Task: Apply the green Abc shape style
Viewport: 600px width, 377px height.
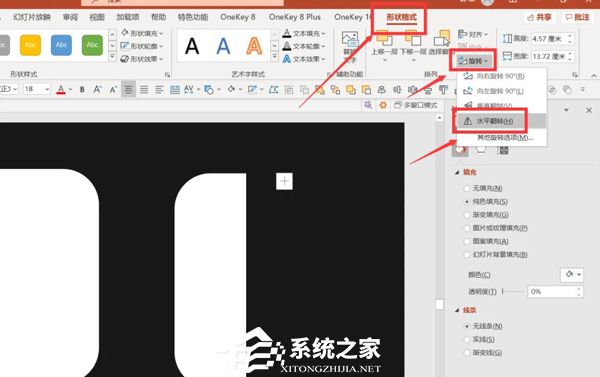Action: (x=92, y=45)
